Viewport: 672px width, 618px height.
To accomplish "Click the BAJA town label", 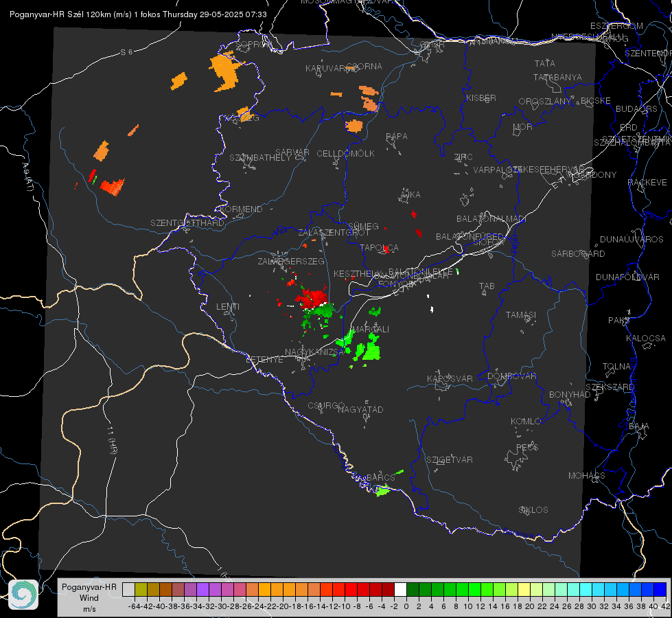I will click(x=639, y=426).
